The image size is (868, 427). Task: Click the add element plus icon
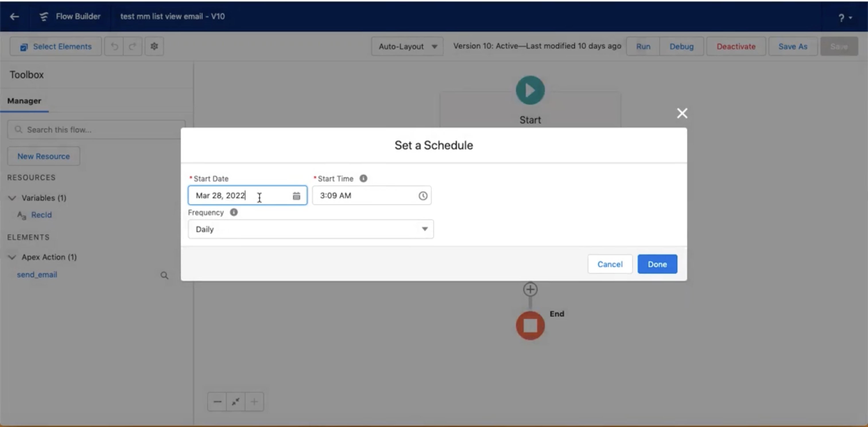tap(530, 289)
